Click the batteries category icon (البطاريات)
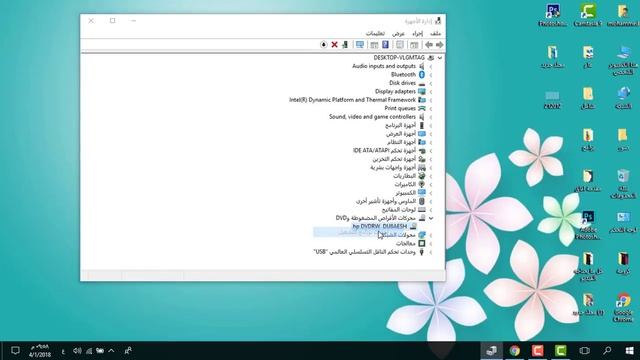Image resolution: width=640 pixels, height=360 pixels. (x=422, y=176)
